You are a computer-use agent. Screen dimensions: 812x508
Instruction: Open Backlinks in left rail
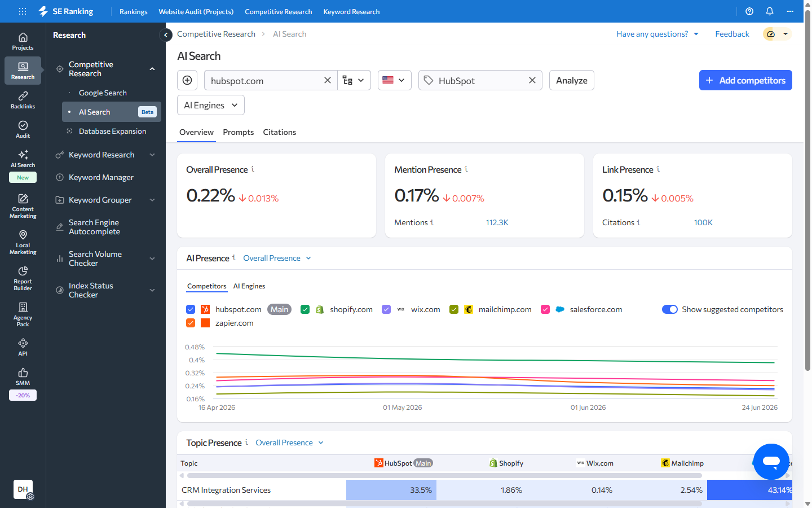(23, 100)
